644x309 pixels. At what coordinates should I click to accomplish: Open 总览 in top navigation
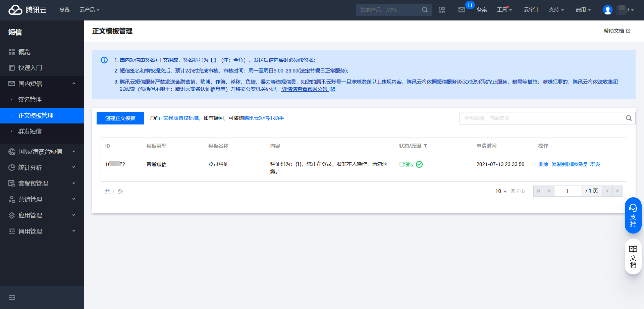[x=64, y=10]
